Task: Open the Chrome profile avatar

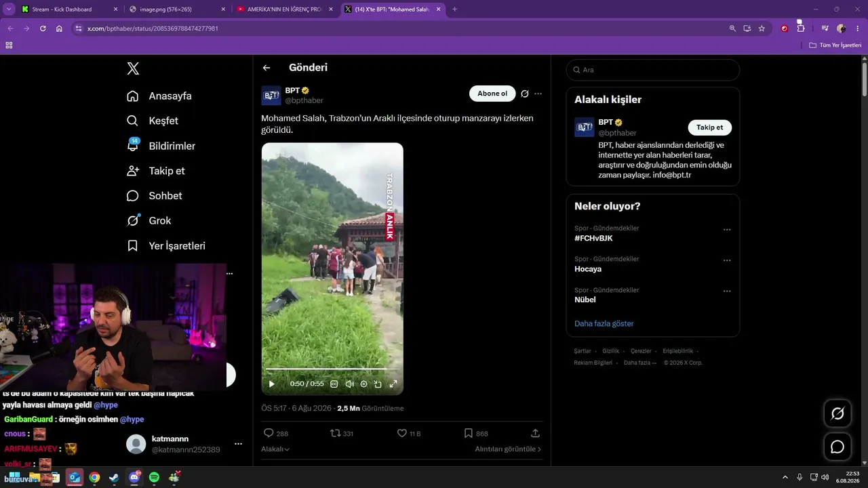Action: pos(842,28)
